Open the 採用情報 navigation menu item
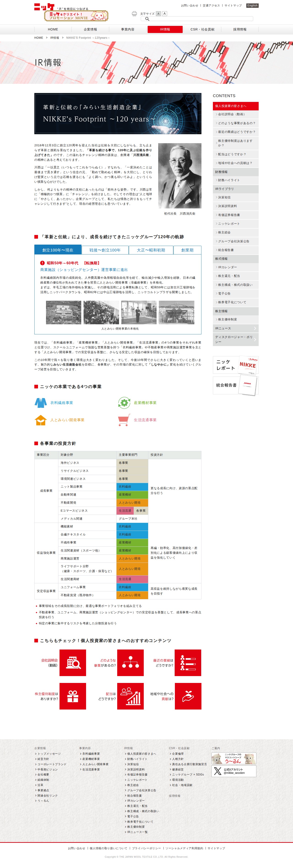 (x=240, y=29)
